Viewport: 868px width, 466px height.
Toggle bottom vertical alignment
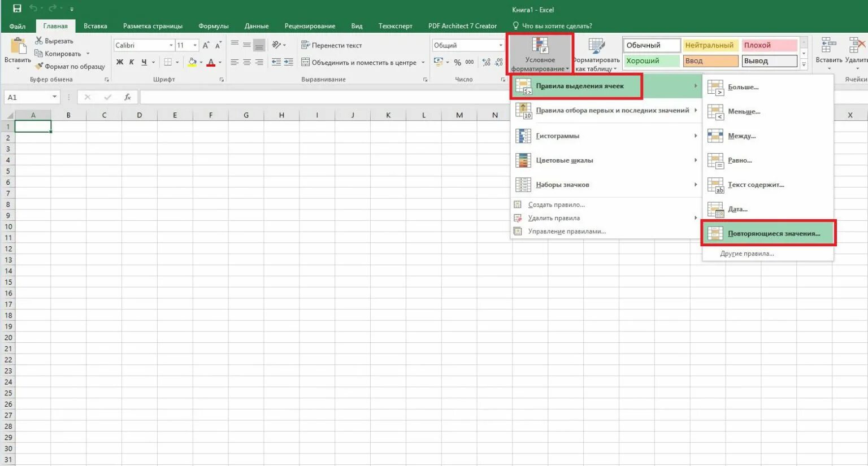pyautogui.click(x=259, y=45)
